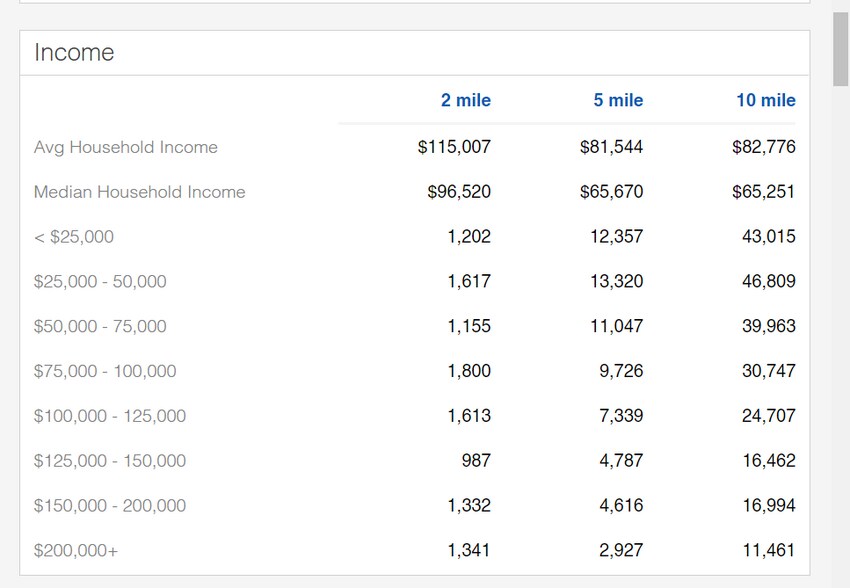
Task: Click the $65,670 median income value
Action: [x=611, y=192]
